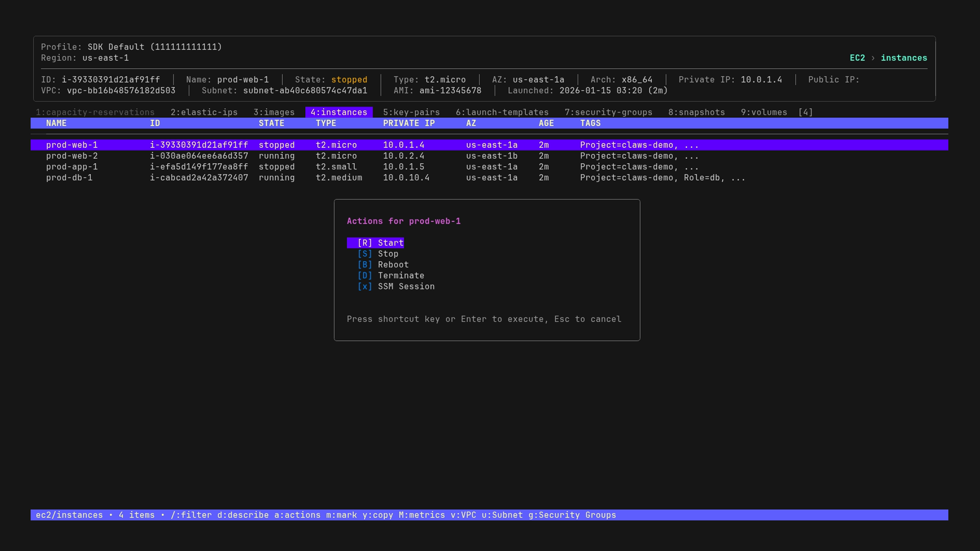The width and height of the screenshot is (980, 551).
Task: Click the v:VPC shortcut hint
Action: [463, 515]
